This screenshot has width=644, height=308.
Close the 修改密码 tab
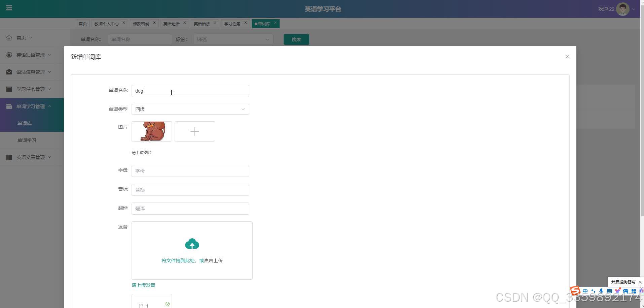tap(154, 23)
